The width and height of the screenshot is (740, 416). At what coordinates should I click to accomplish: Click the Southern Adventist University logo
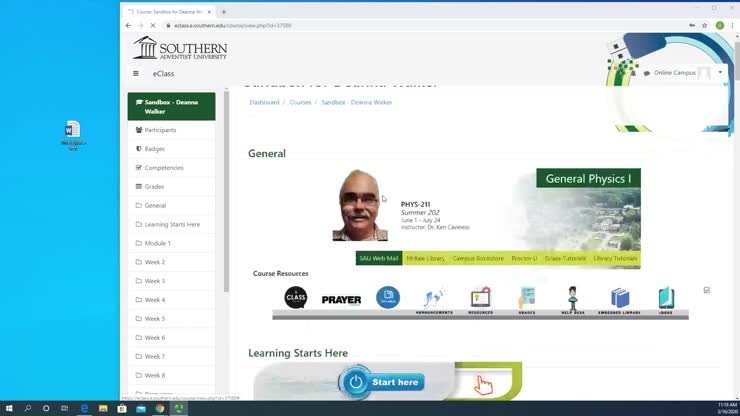point(180,48)
